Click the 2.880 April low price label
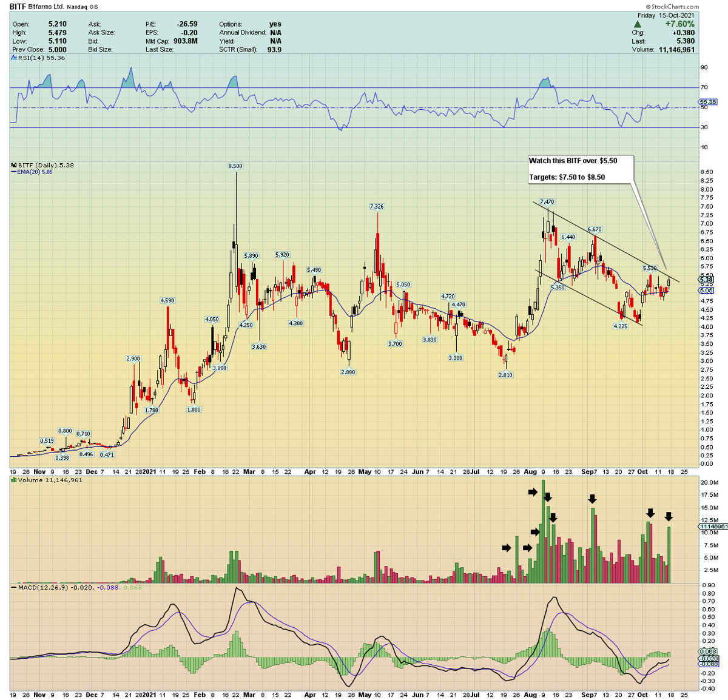 (348, 372)
